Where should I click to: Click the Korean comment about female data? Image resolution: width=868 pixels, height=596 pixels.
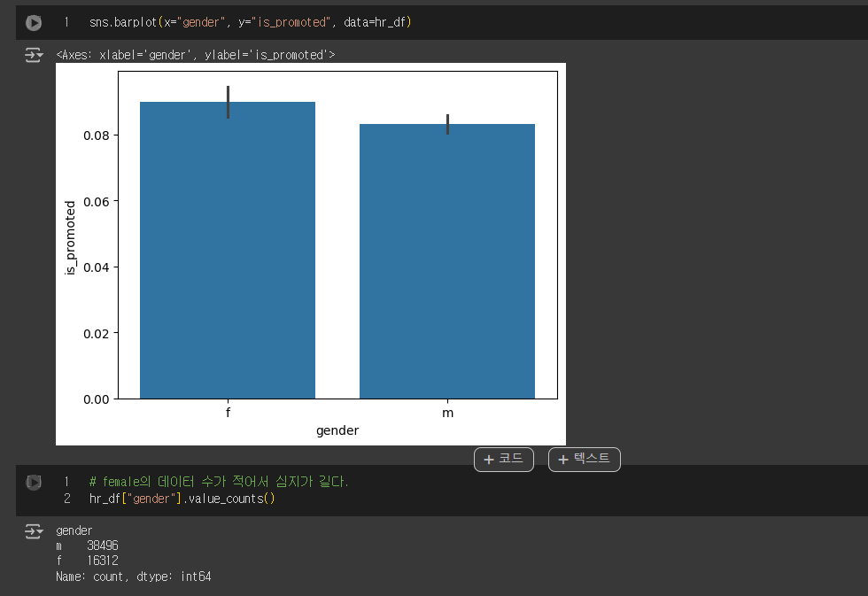tap(219, 482)
